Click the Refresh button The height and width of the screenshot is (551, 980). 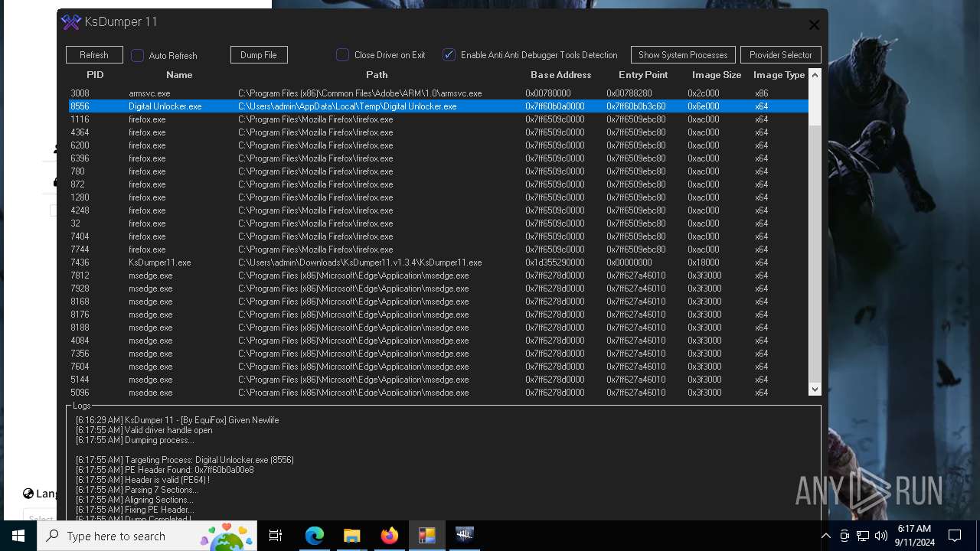coord(94,55)
